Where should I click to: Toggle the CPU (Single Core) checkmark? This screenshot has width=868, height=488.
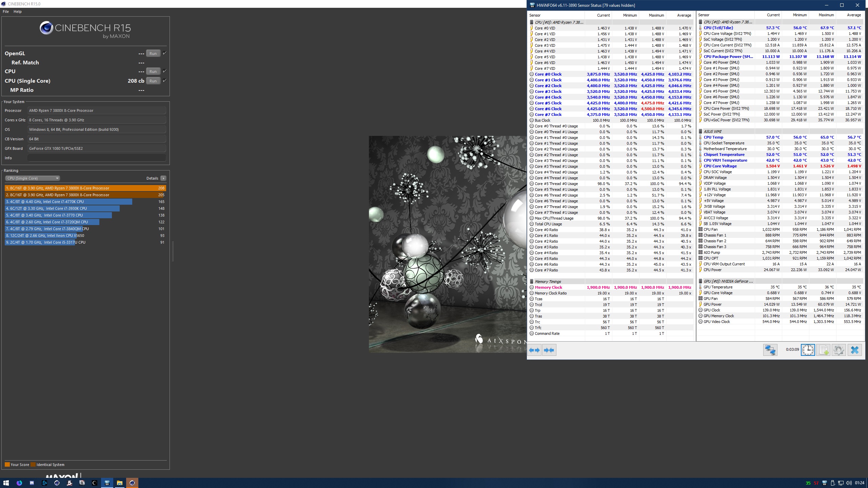point(164,81)
